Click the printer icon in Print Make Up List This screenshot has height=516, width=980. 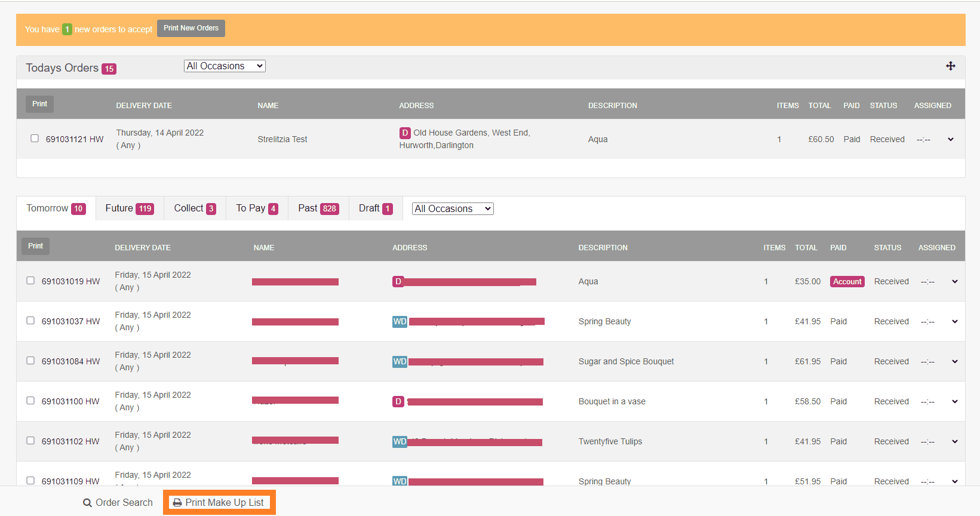click(177, 503)
